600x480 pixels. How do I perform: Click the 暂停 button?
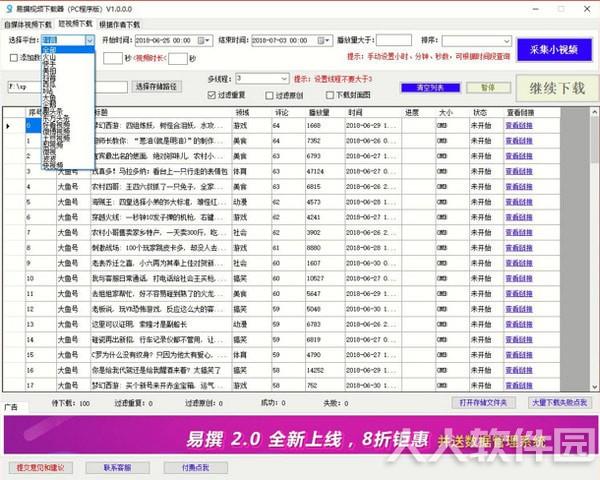click(x=488, y=88)
